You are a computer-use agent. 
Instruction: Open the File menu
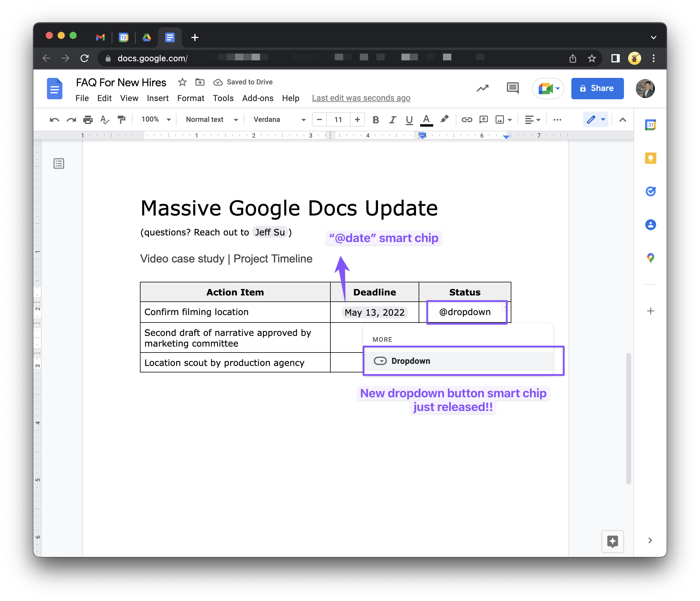point(82,98)
